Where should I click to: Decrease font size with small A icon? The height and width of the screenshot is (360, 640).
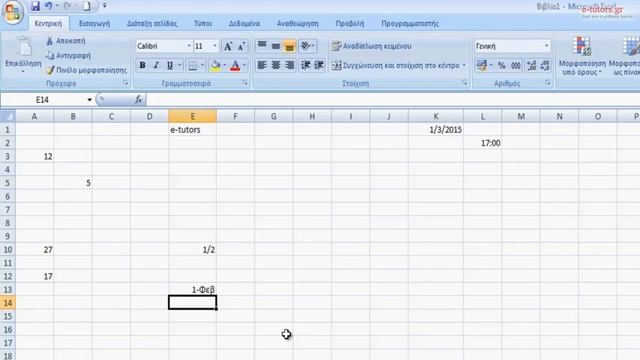pos(241,47)
